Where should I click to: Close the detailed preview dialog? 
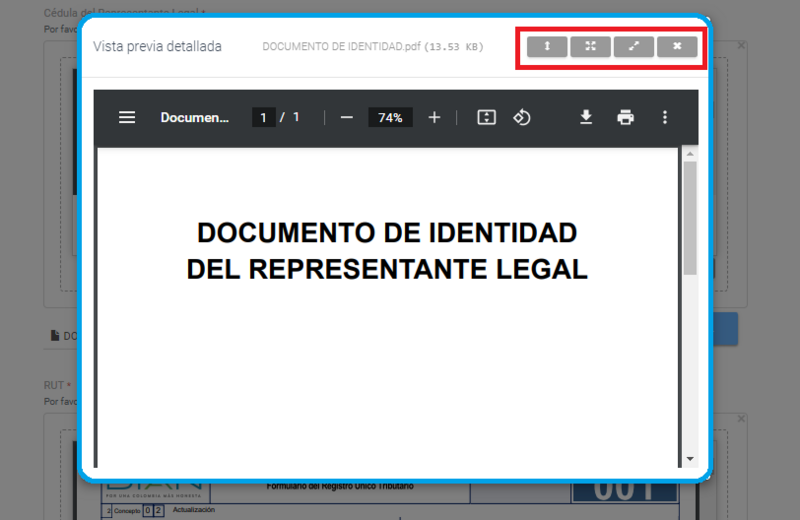point(677,46)
